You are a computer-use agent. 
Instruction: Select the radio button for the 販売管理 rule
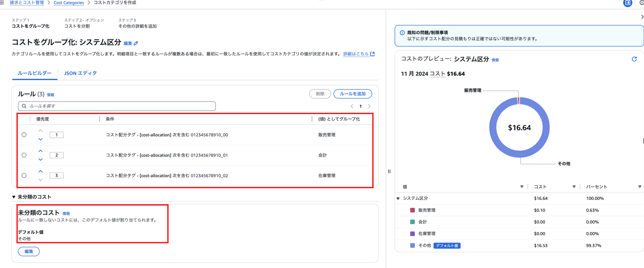[x=24, y=134]
